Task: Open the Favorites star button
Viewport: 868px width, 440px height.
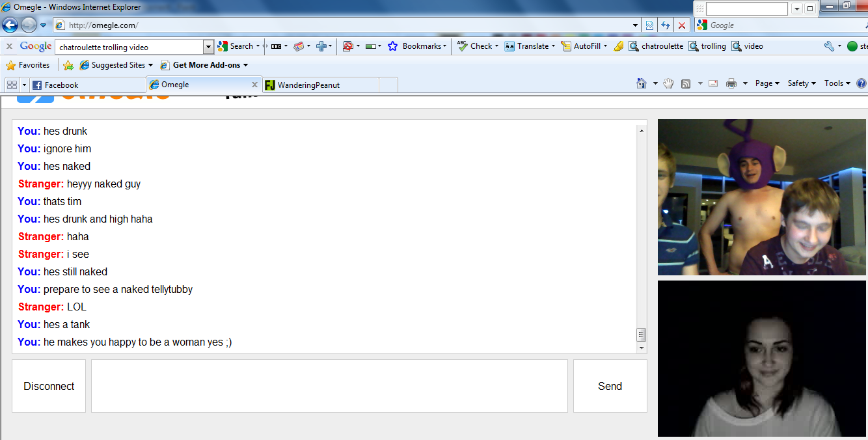Action: (28, 65)
